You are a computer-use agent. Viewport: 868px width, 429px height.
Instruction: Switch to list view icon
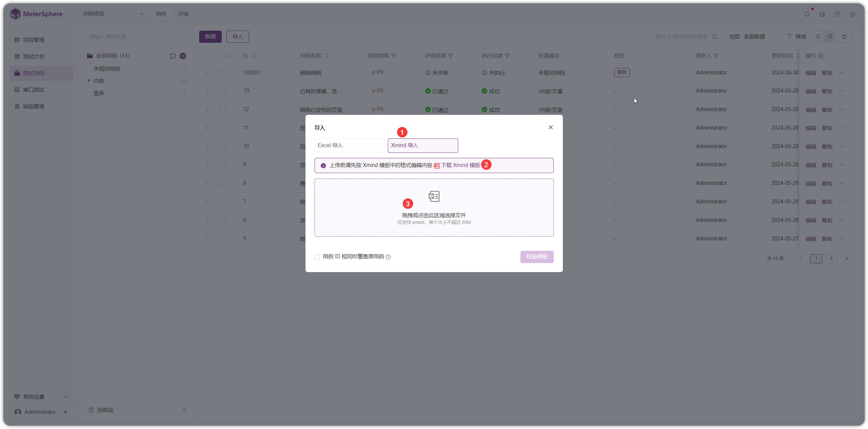[x=818, y=36]
